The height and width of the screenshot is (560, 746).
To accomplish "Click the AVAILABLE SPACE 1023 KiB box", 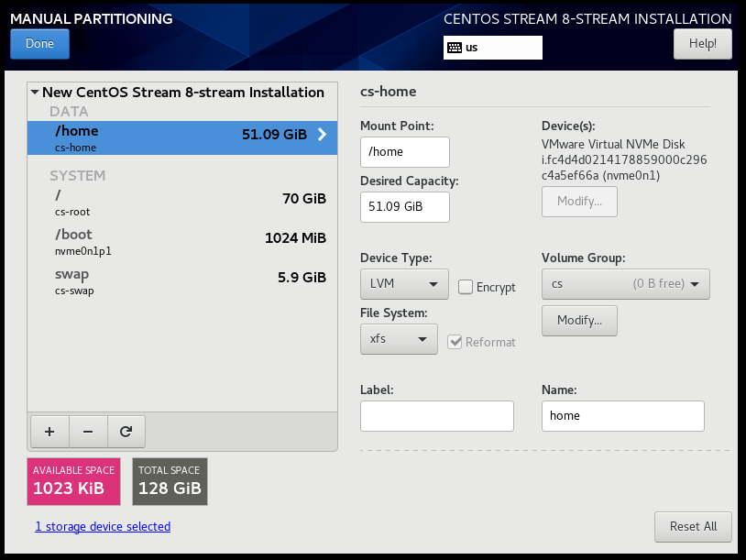I will (73, 481).
